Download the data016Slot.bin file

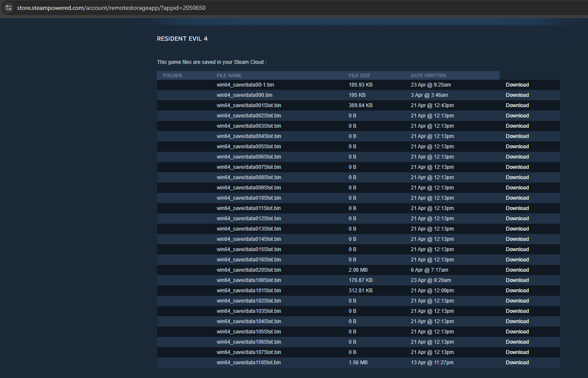tap(517, 260)
